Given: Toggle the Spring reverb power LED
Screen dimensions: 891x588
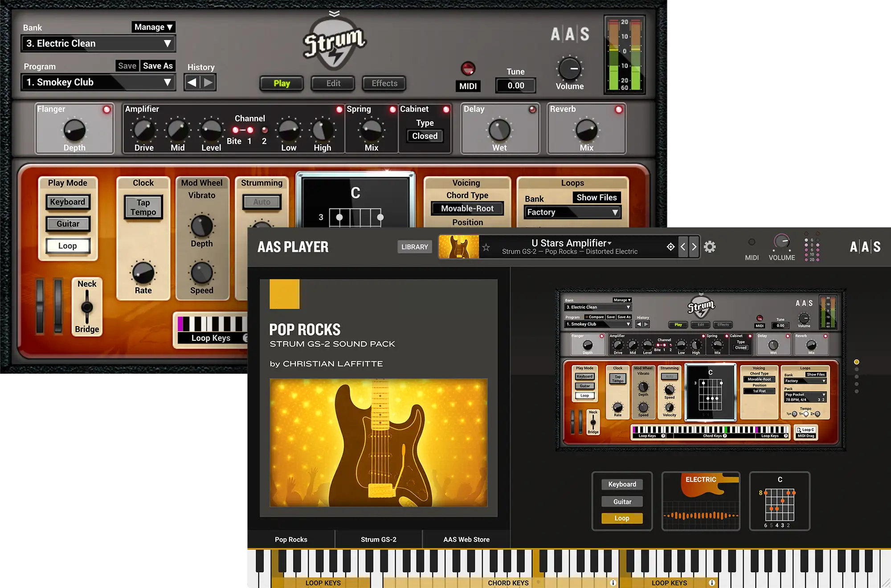Looking at the screenshot, I should (x=392, y=110).
